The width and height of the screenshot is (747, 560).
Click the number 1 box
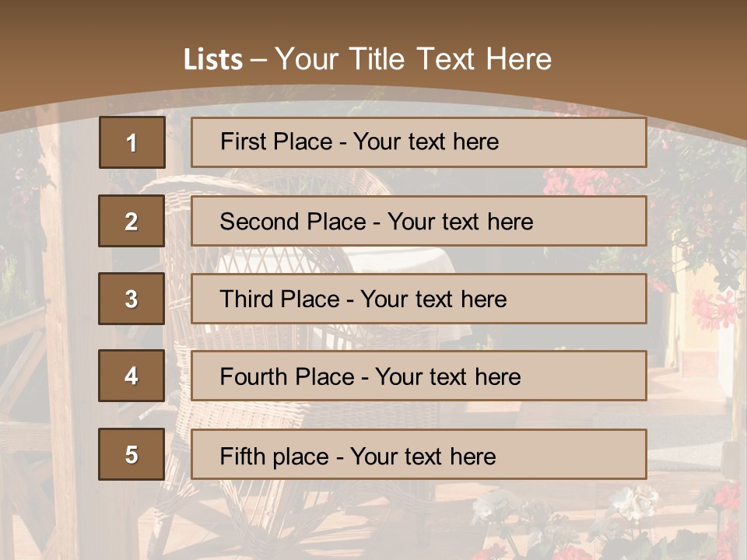tap(132, 142)
